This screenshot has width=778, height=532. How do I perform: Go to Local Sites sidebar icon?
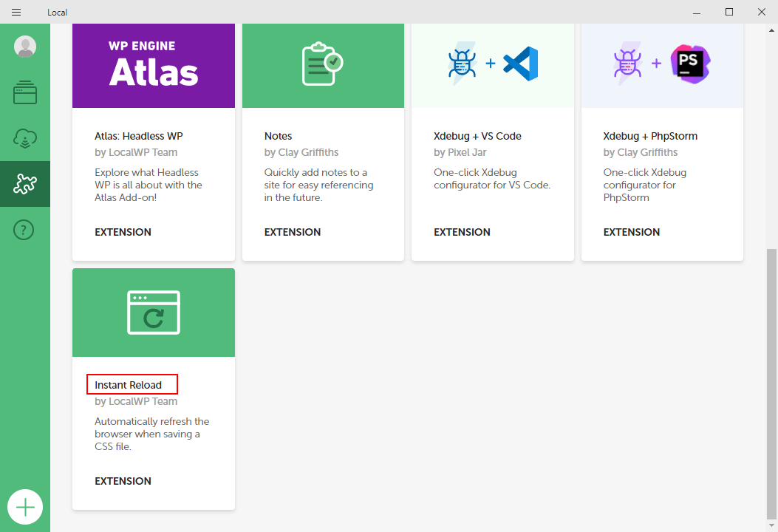pyautogui.click(x=25, y=92)
